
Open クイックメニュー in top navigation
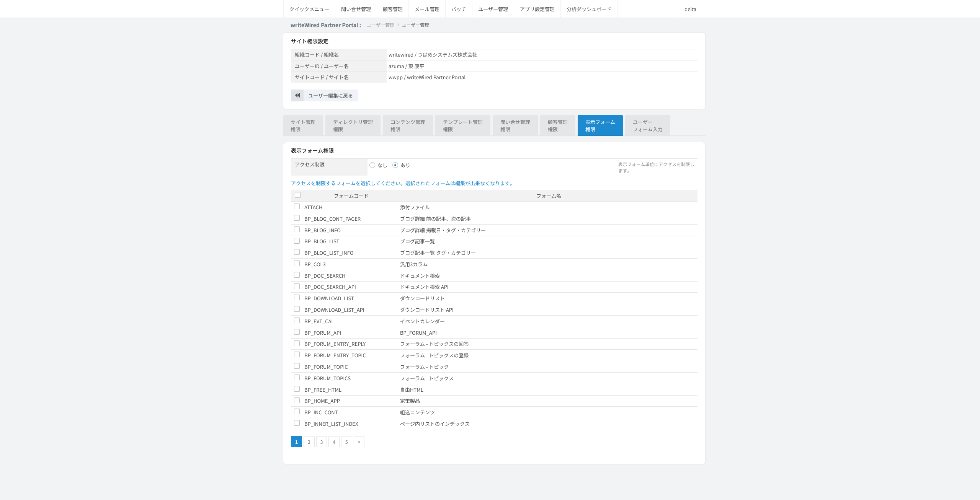point(309,9)
